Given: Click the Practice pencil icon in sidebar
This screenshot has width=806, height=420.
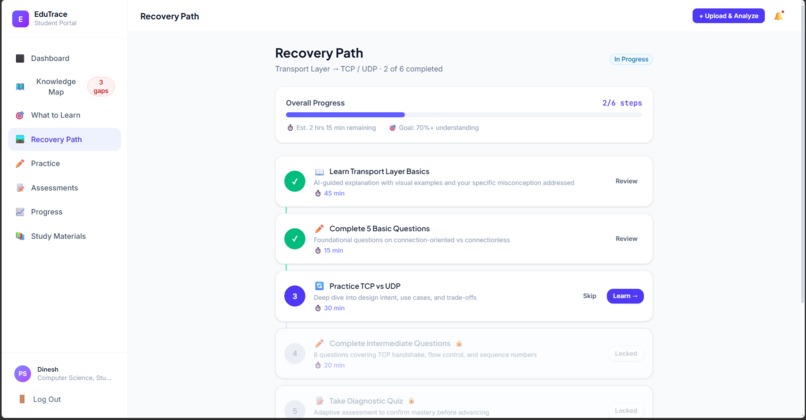Looking at the screenshot, I should tap(20, 163).
